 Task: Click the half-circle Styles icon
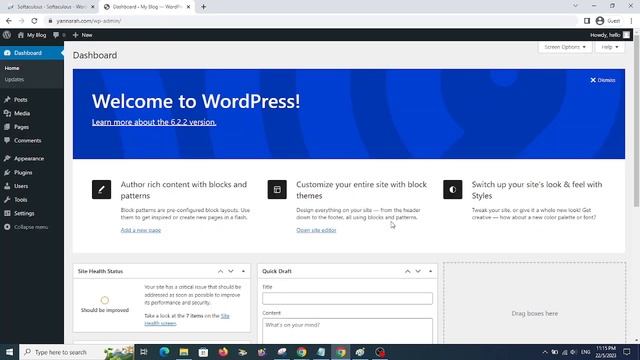pyautogui.click(x=453, y=189)
